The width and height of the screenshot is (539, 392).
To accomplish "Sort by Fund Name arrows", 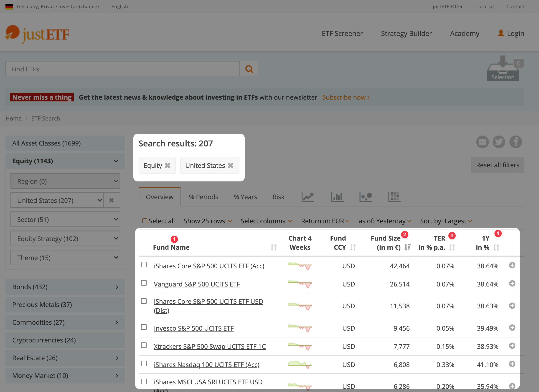I will click(x=274, y=247).
